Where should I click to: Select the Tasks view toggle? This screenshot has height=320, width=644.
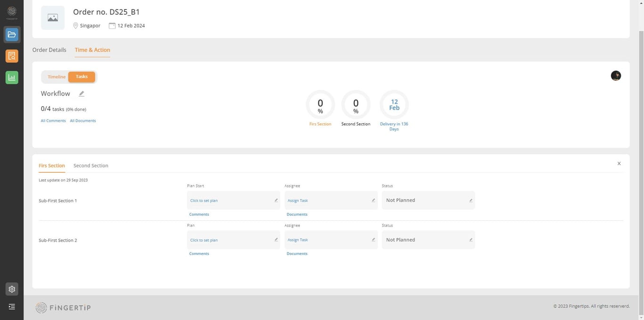[x=82, y=76]
